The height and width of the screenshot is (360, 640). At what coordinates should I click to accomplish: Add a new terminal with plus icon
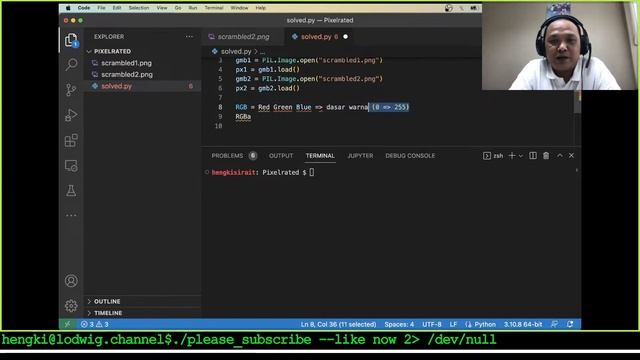(511, 156)
